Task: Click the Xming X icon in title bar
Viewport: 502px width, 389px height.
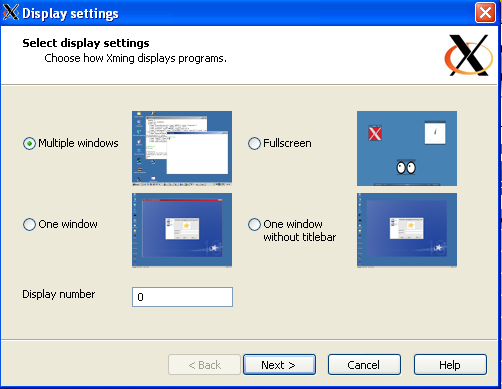Action: tap(11, 13)
